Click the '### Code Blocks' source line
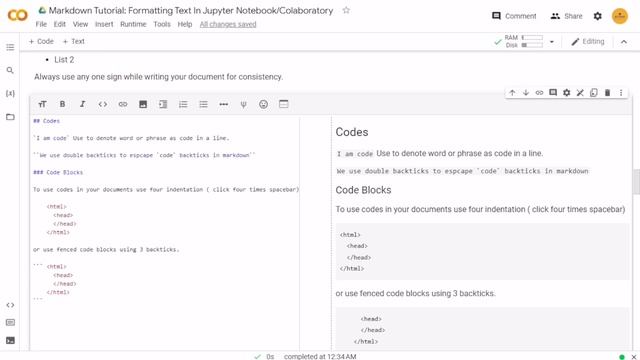The height and width of the screenshot is (360, 640). point(58,172)
